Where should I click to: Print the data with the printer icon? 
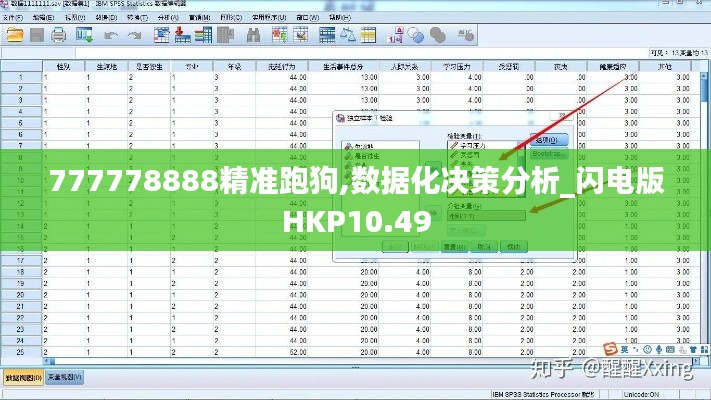pyautogui.click(x=58, y=35)
